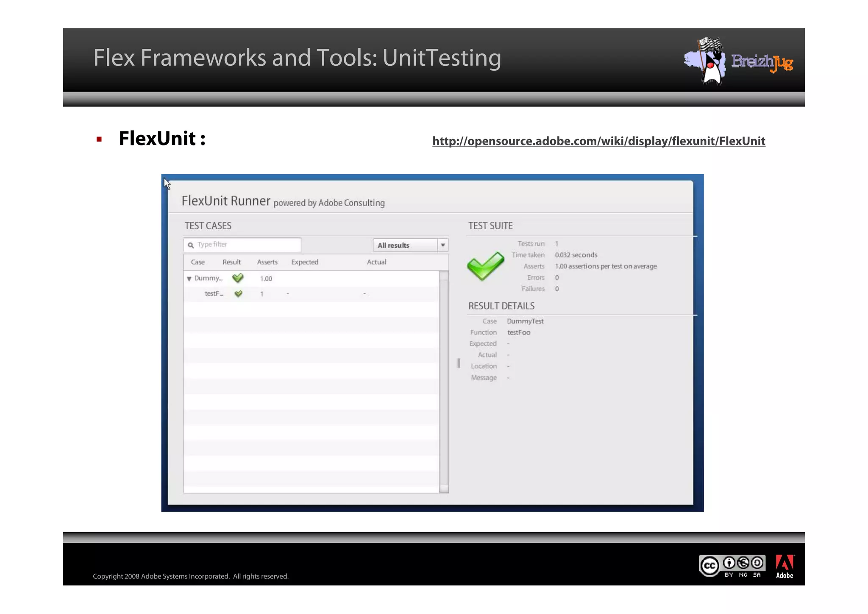The width and height of the screenshot is (868, 614).
Task: Collapse the DummyTest tree node triangle
Action: (189, 279)
